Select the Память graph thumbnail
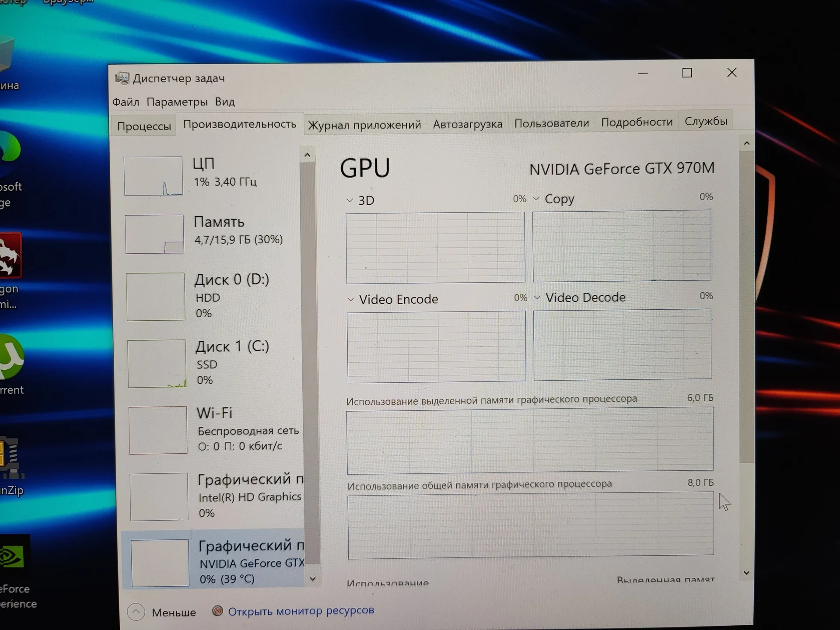 pos(154,234)
